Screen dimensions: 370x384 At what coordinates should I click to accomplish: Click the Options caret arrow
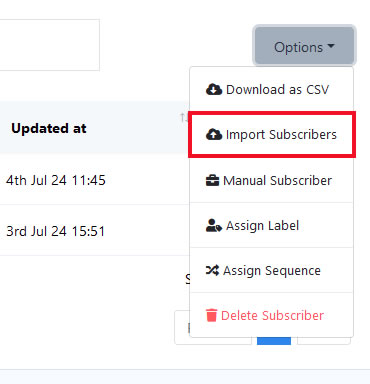pyautogui.click(x=331, y=46)
